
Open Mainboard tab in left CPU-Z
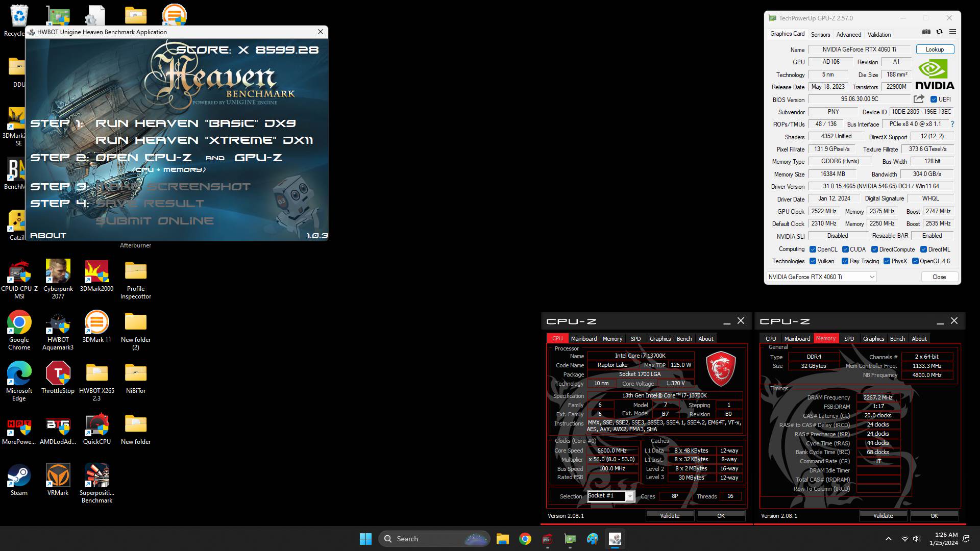(x=584, y=339)
